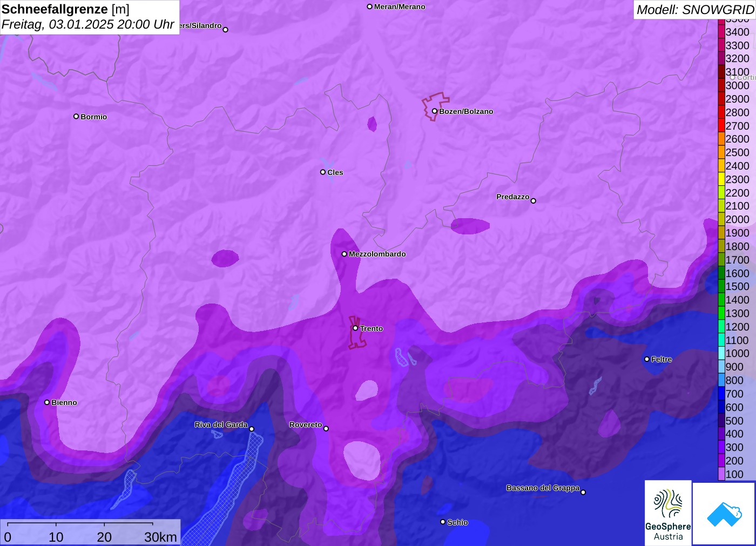Click the Modell: SNOWGRID label

pyautogui.click(x=694, y=10)
